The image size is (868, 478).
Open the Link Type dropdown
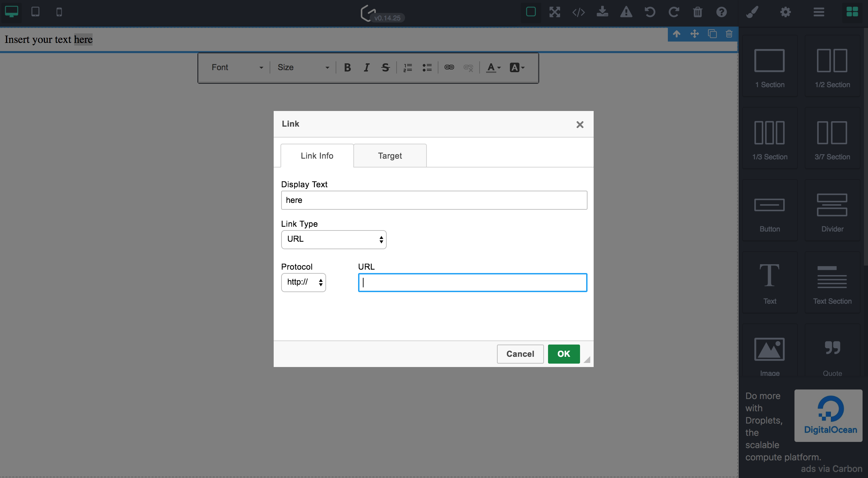(334, 239)
